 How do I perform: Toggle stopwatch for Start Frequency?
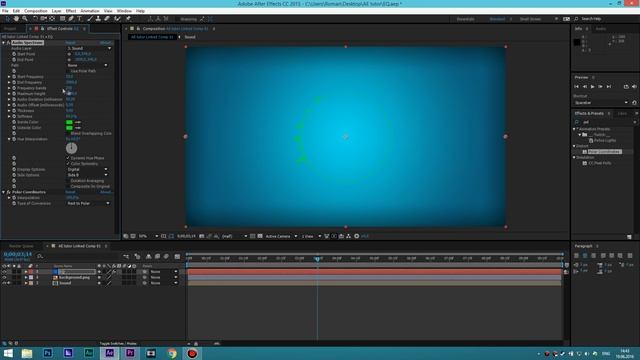click(14, 77)
